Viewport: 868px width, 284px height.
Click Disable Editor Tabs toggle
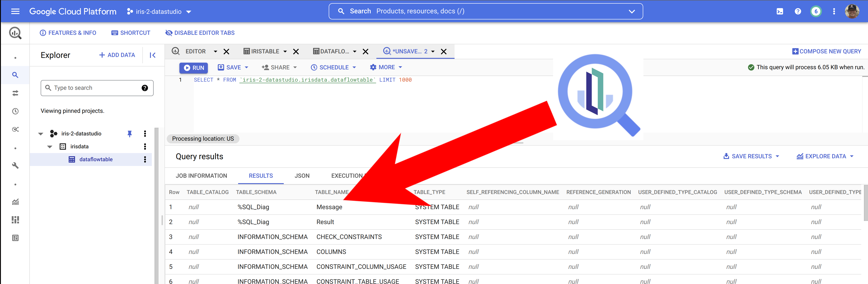(x=200, y=33)
